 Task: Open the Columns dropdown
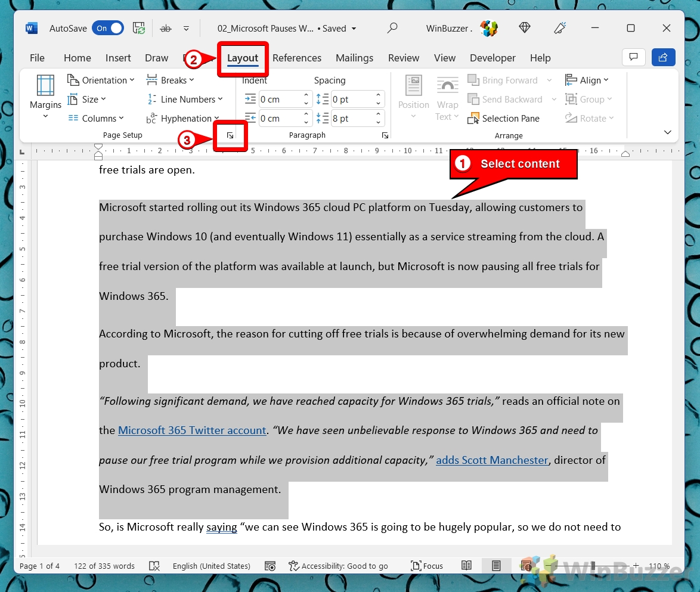pyautogui.click(x=95, y=118)
